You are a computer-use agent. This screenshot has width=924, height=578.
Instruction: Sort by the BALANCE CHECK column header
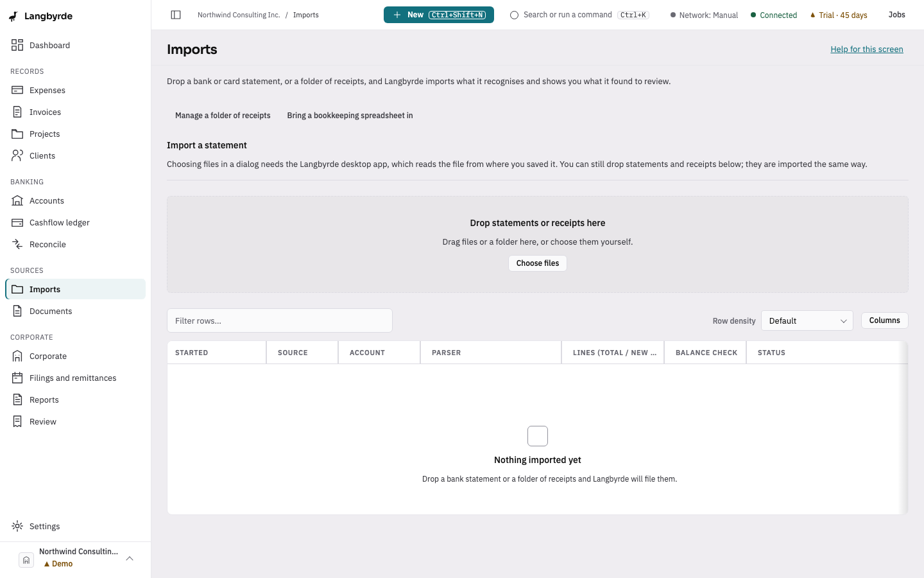[x=705, y=353]
